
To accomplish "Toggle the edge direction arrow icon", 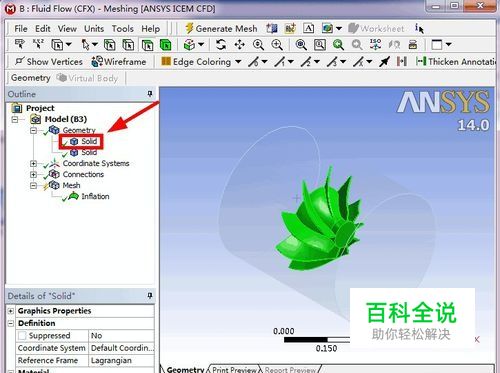I will [384, 62].
